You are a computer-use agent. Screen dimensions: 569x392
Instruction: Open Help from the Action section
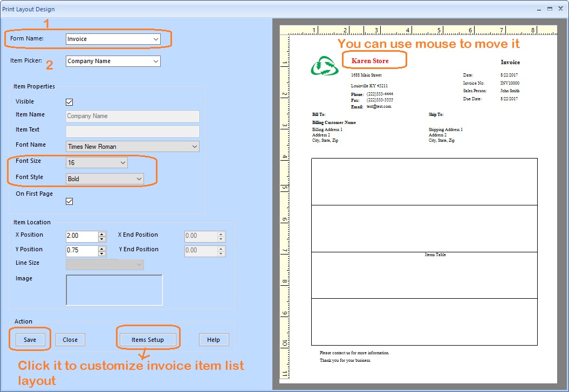(214, 340)
